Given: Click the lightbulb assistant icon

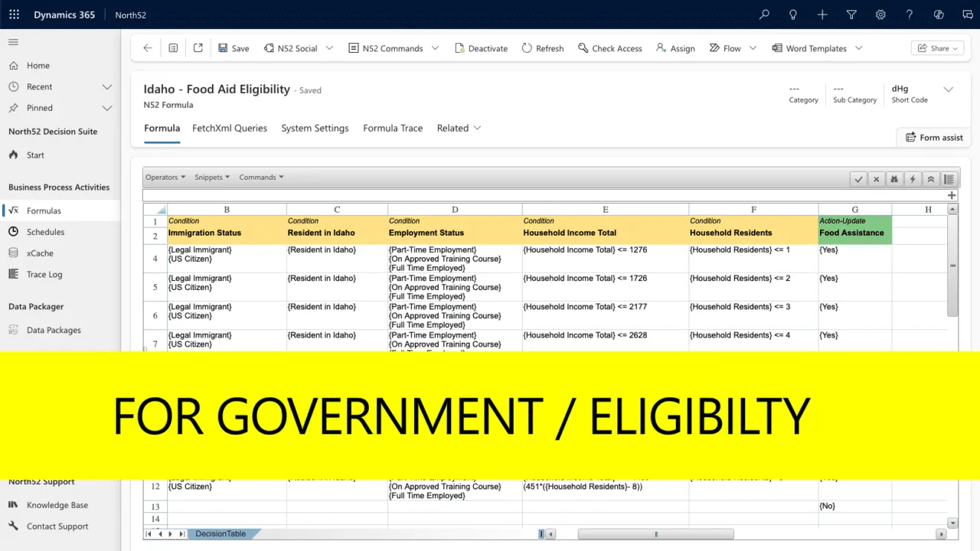Looking at the screenshot, I should click(x=793, y=15).
